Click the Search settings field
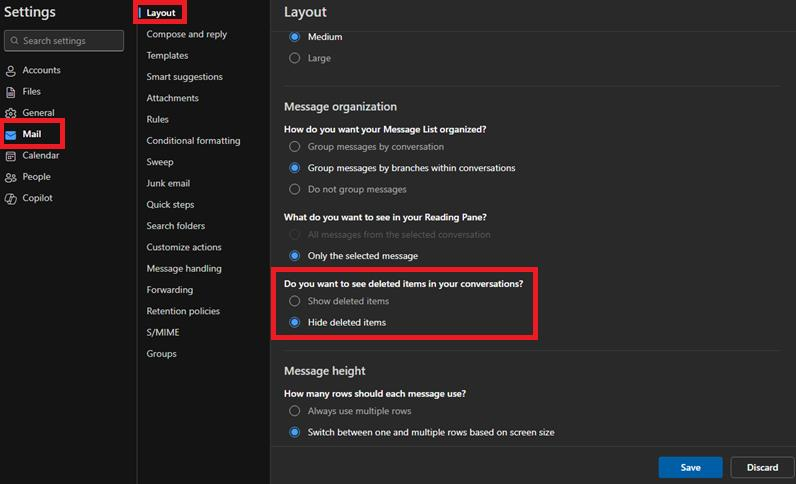 point(64,41)
